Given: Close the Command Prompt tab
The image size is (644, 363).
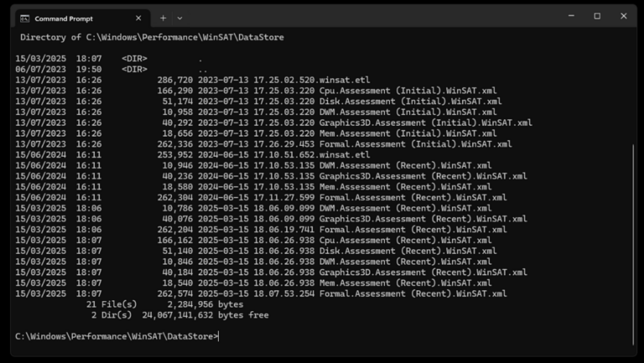Looking at the screenshot, I should [x=138, y=18].
